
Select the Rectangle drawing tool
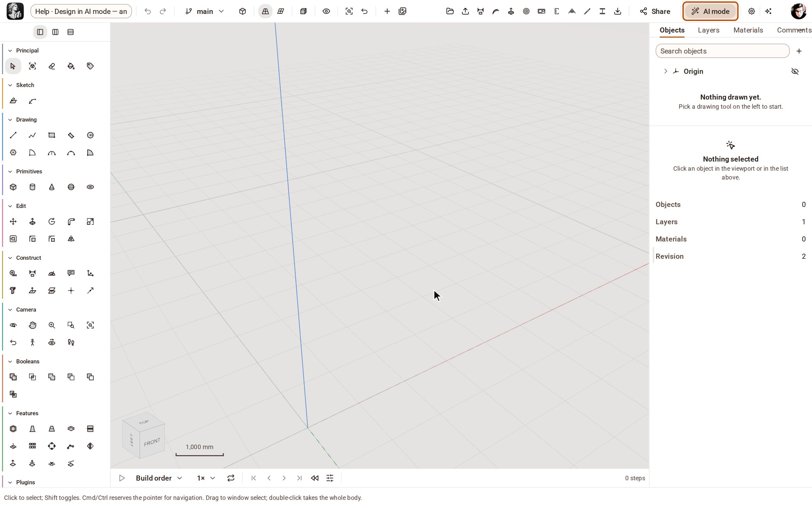[52, 135]
